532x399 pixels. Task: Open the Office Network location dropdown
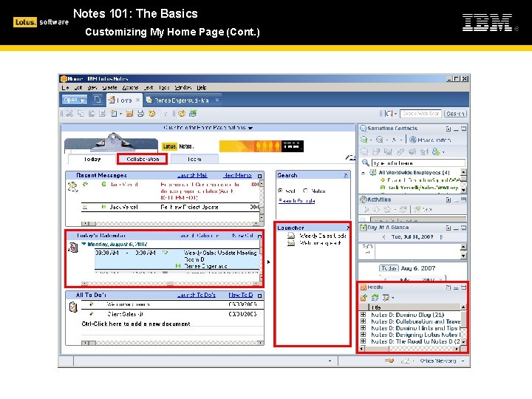click(x=463, y=361)
